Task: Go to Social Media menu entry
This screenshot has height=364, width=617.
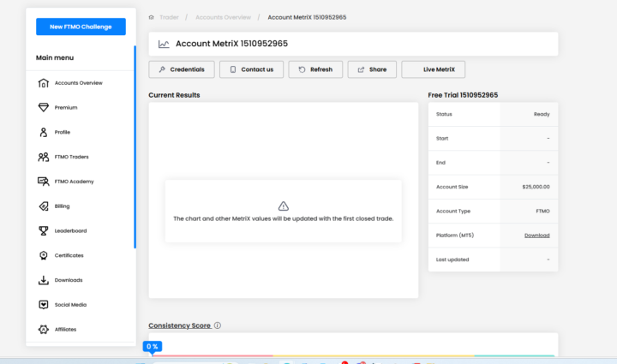Action: (x=70, y=305)
